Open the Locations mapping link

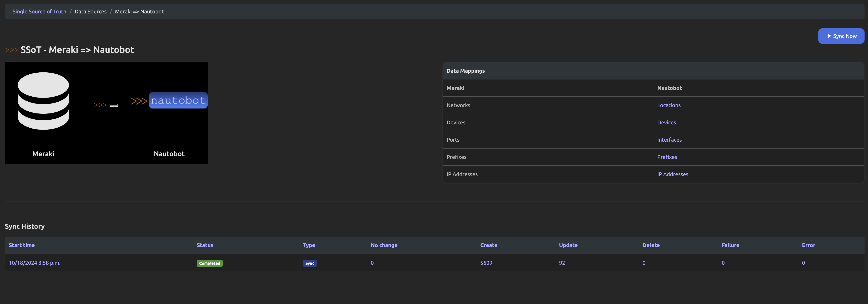point(668,105)
